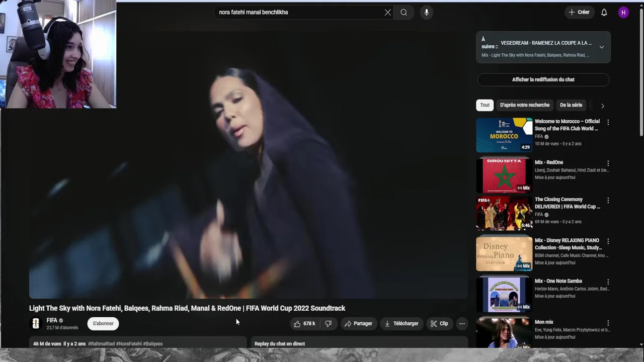
Task: Activate voice search microphone icon
Action: (x=426, y=12)
